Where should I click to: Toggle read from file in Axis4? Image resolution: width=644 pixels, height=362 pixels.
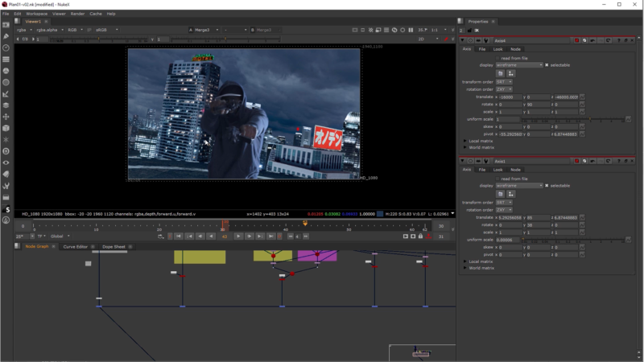(497, 58)
